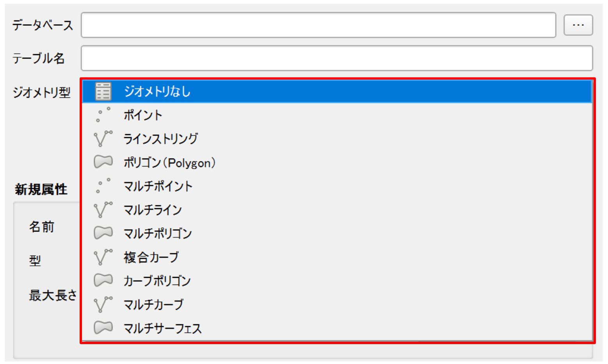Image resolution: width=608 pixels, height=364 pixels.
Task: Click the polygon icon beside マルチポリゴン
Action: (103, 233)
